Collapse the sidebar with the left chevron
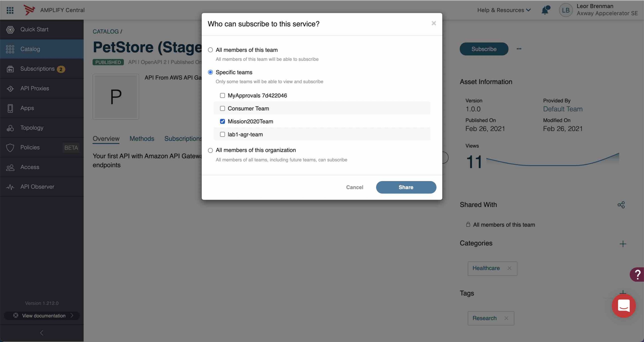 (x=42, y=333)
